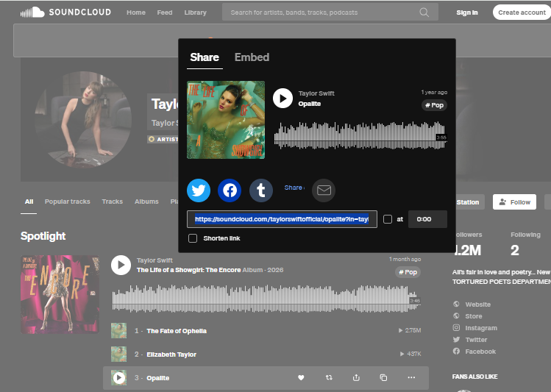Switch to the Embed tab

(x=252, y=57)
